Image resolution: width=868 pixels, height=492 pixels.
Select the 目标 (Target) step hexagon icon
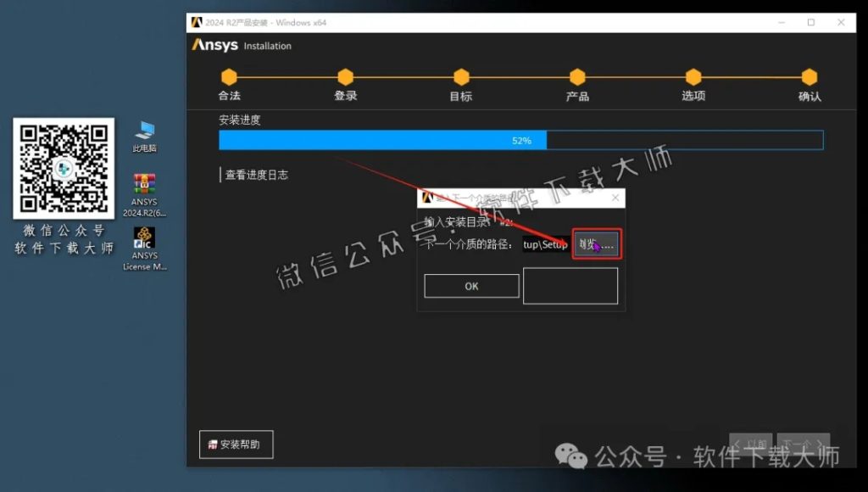pyautogui.click(x=461, y=75)
